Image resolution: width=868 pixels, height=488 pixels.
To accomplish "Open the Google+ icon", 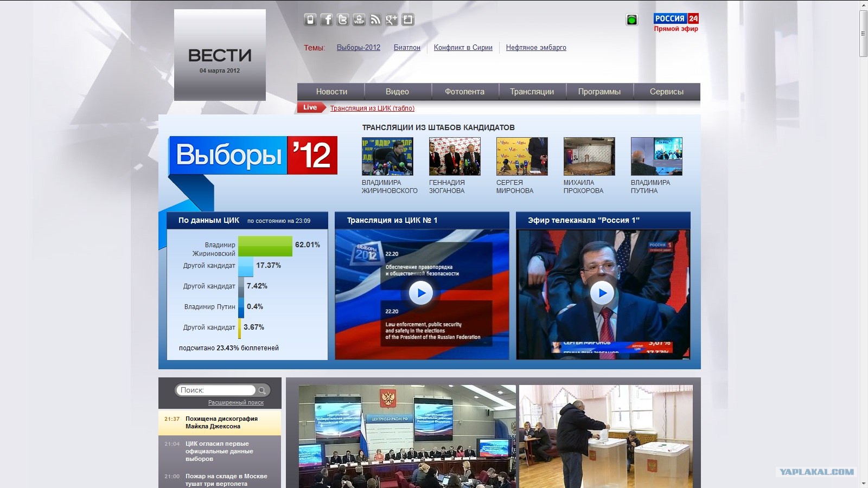I will (392, 20).
